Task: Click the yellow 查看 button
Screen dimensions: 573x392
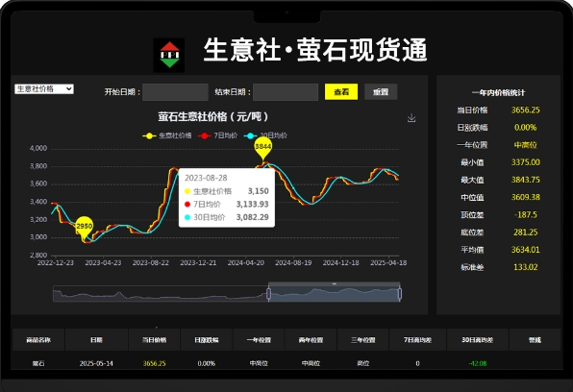Action: point(341,92)
